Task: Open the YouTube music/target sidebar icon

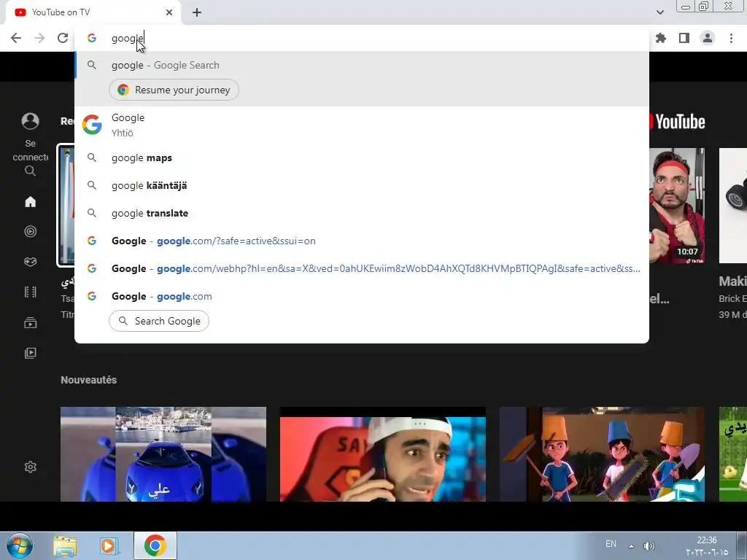Action: pyautogui.click(x=30, y=231)
